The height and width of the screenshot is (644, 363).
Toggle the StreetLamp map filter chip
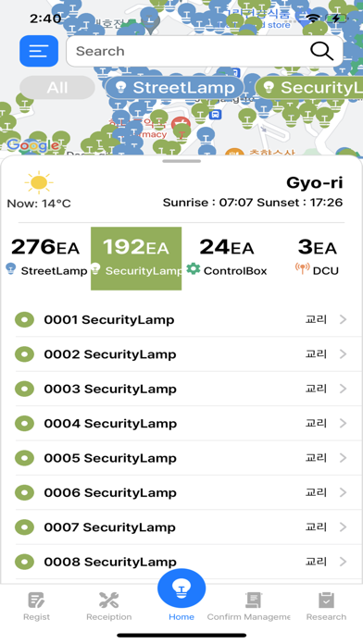tap(175, 88)
